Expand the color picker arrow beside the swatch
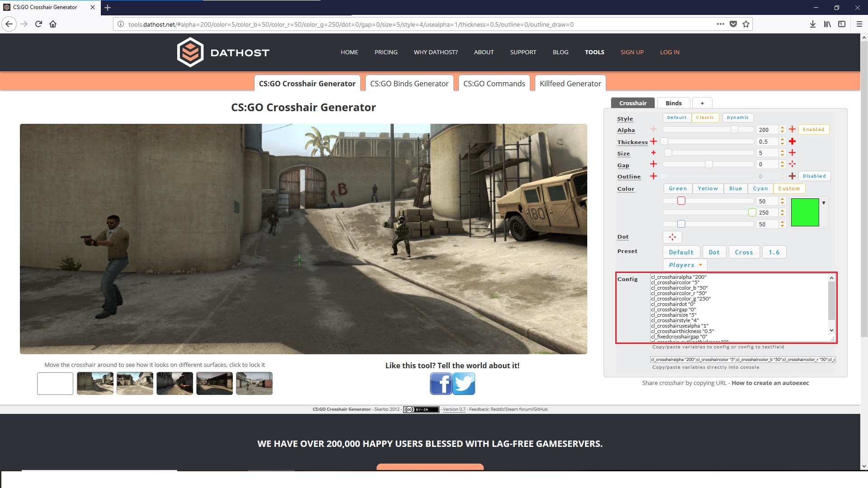868x488 pixels. click(824, 203)
